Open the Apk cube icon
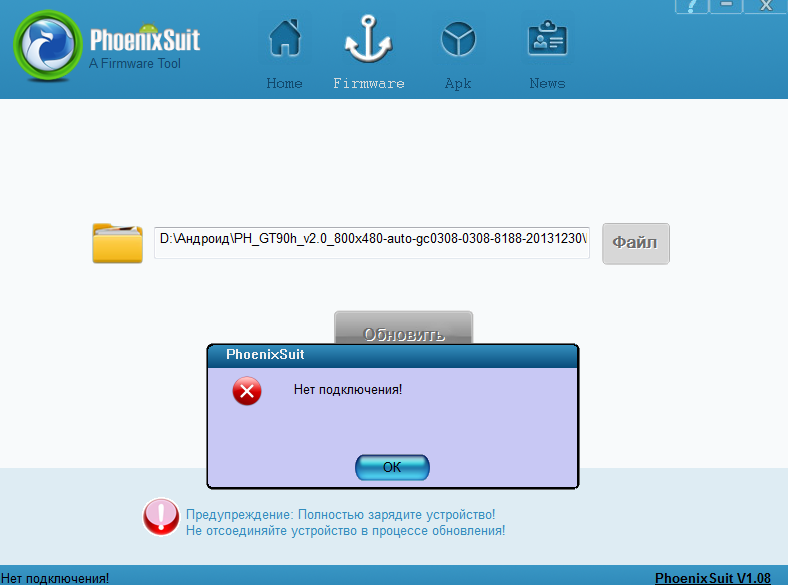The image size is (788, 585). tap(458, 39)
